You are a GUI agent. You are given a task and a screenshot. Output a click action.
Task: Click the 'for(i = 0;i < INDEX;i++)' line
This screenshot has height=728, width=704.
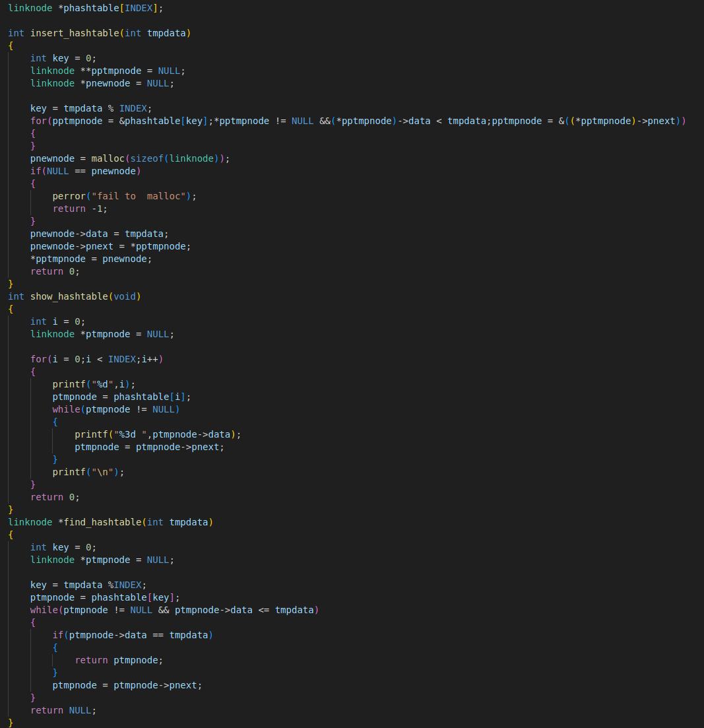(x=96, y=359)
